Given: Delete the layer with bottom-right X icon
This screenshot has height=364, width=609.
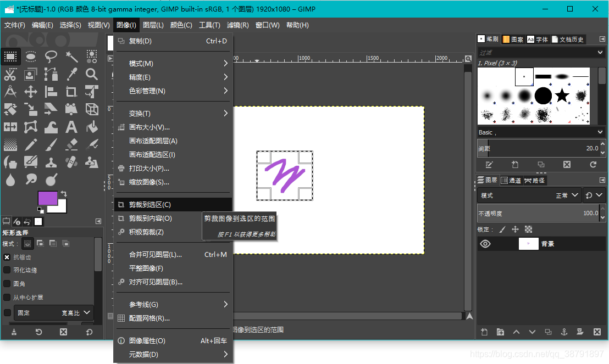Looking at the screenshot, I should click(597, 332).
